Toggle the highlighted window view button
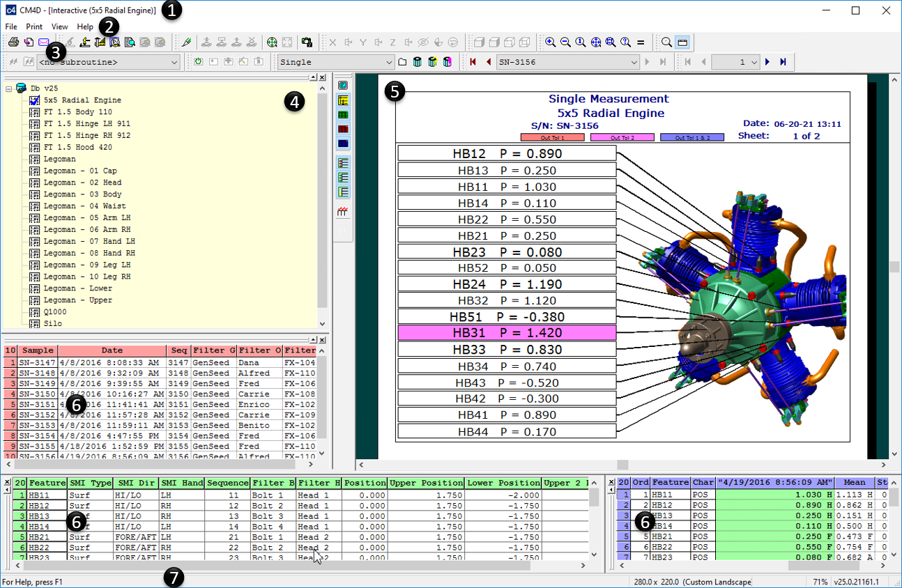Screen dimensions: 902x588 coord(682,42)
